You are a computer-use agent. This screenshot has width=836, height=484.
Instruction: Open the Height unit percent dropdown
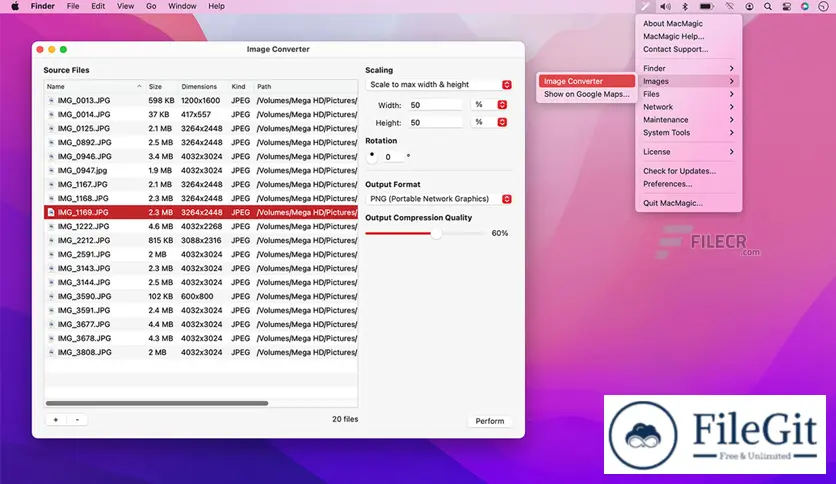point(489,123)
